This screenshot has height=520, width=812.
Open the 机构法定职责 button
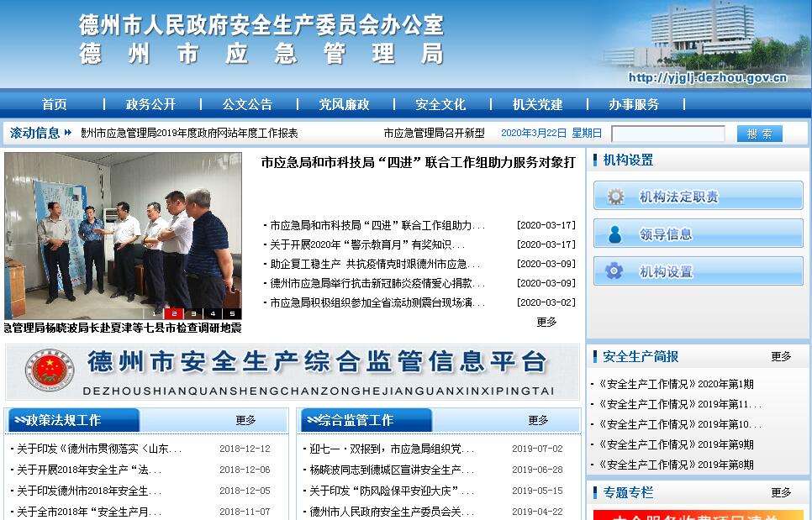(698, 196)
